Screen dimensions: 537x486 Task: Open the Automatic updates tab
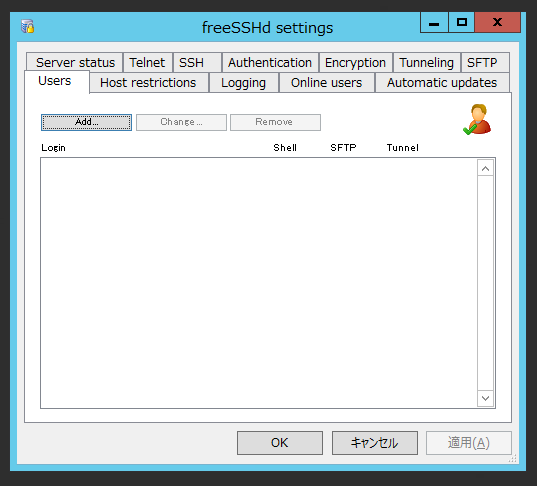(x=442, y=83)
